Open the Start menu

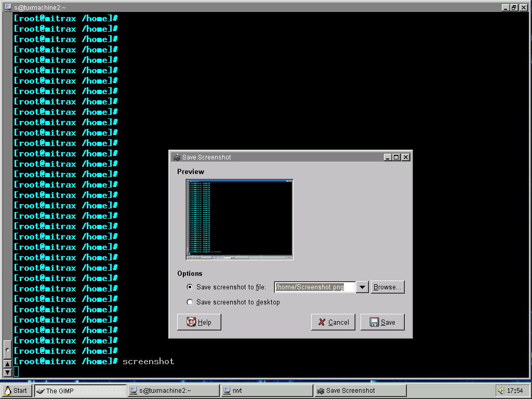point(16,391)
